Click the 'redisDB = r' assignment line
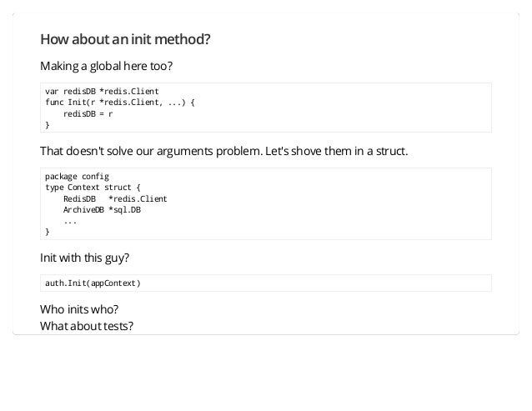This screenshot has width=532, height=411. (88, 114)
